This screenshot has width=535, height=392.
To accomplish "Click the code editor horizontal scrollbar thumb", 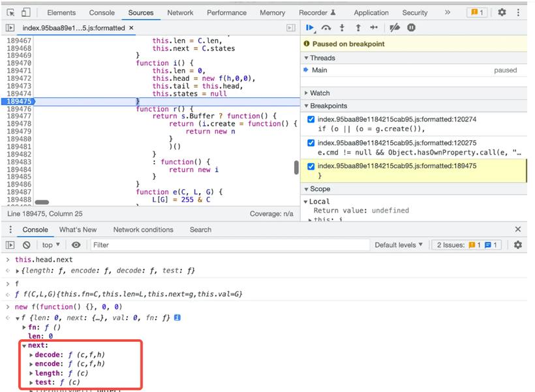I will pyautogui.click(x=42, y=202).
